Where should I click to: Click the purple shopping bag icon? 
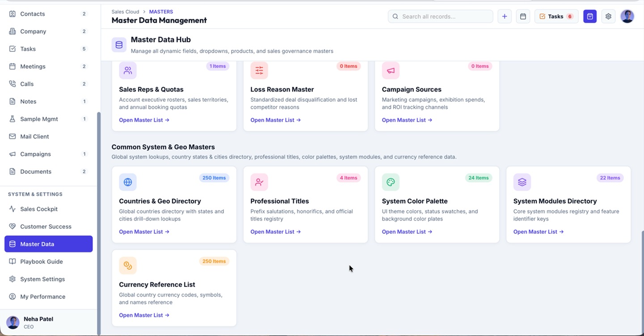(x=590, y=17)
